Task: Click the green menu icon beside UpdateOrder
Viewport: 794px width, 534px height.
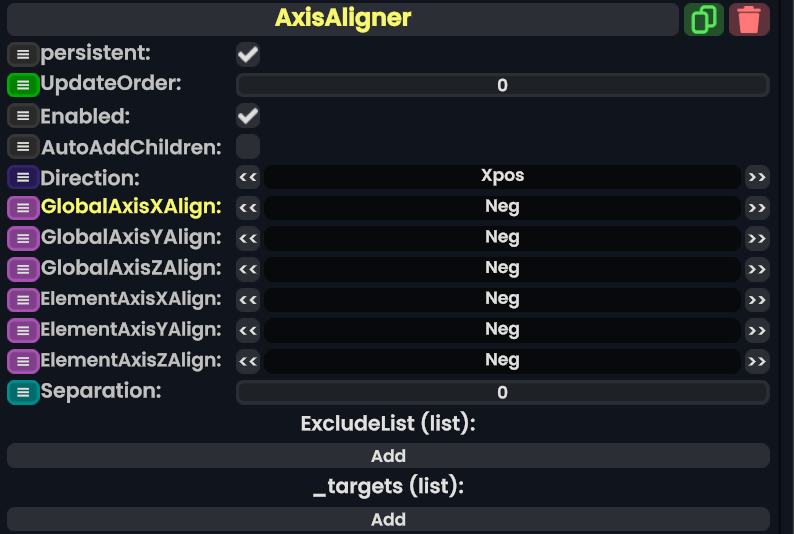Action: 22,85
